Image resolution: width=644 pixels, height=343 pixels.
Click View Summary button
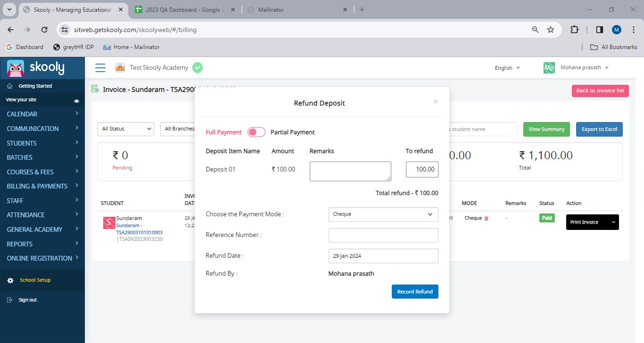[546, 129]
